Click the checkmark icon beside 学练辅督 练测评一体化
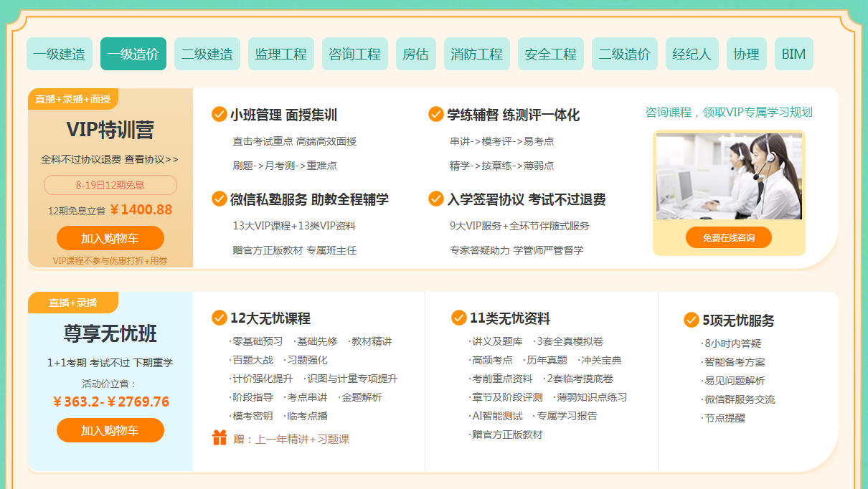 [x=435, y=115]
